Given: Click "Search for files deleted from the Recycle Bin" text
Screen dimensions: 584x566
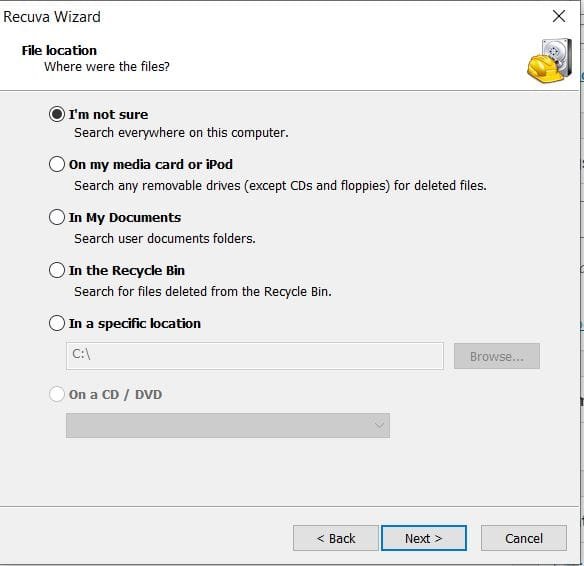Looking at the screenshot, I should [203, 292].
